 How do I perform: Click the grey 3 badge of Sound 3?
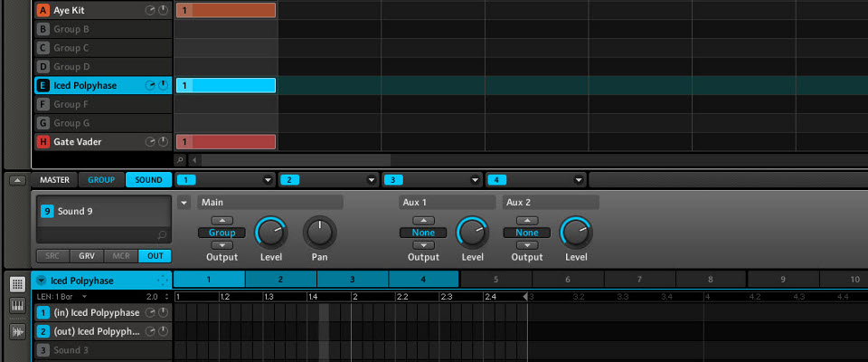tap(43, 350)
